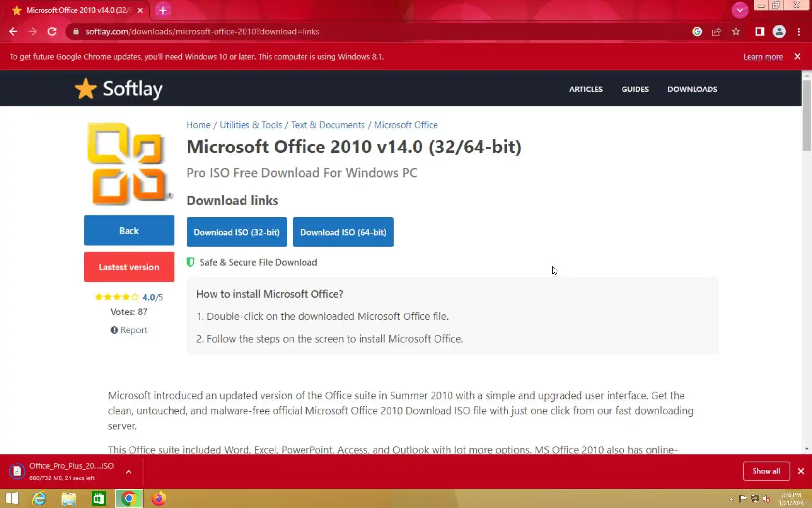Show all downloads
Image resolution: width=812 pixels, height=508 pixels.
(766, 471)
